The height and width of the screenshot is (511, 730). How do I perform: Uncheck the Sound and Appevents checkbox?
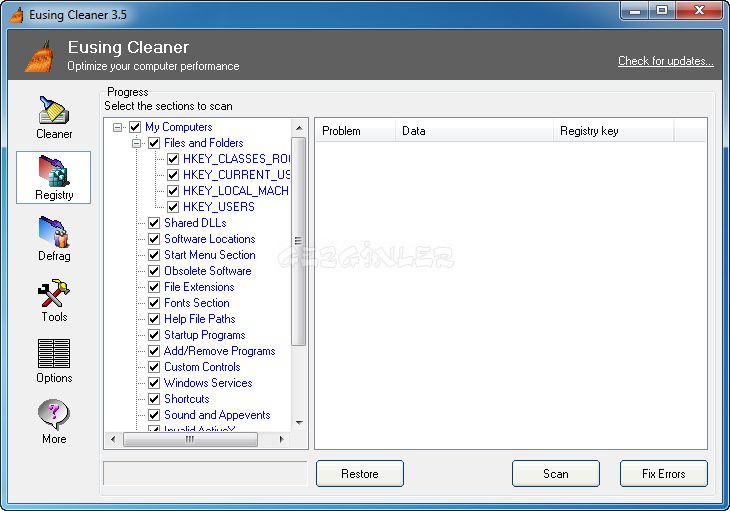154,415
